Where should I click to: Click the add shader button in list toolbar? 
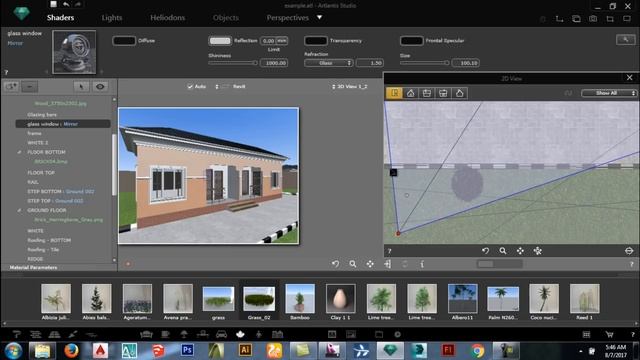(x=11, y=87)
